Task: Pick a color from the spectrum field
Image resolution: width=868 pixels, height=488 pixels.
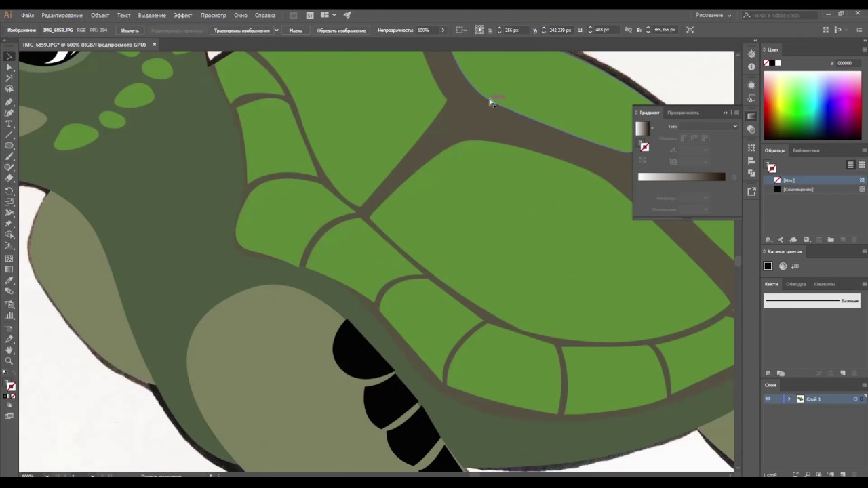Action: [812, 105]
